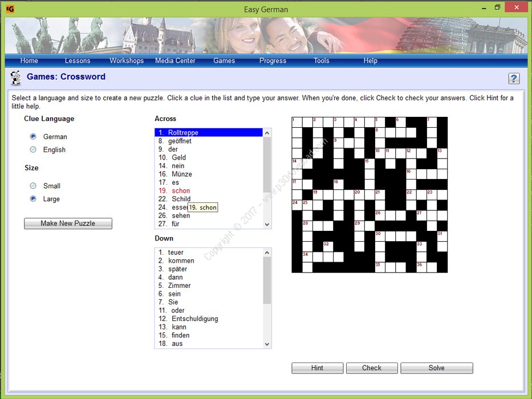Click the crossword game icon beside title

(16, 78)
